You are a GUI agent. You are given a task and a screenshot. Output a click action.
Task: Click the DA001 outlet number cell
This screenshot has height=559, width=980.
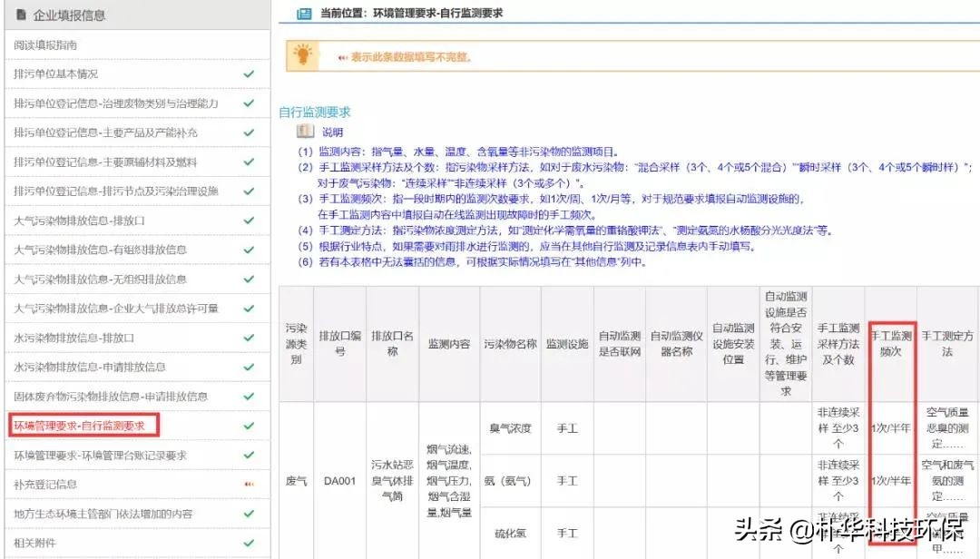click(x=339, y=481)
